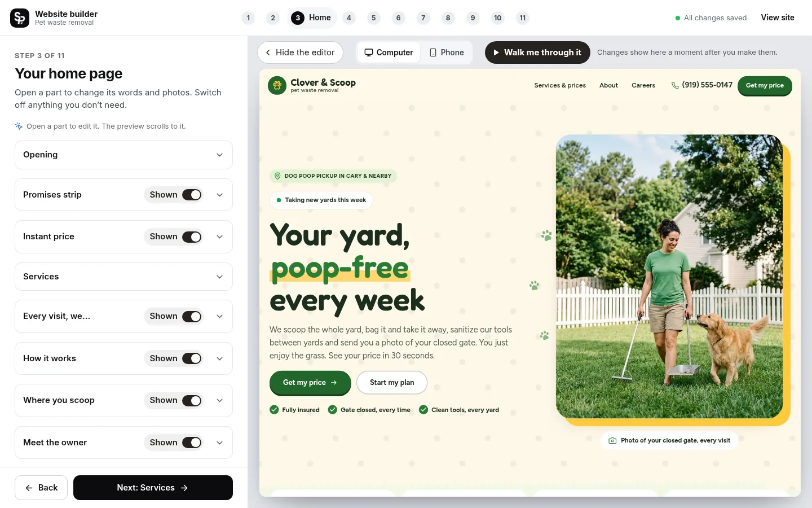Viewport: 812px width, 508px height.
Task: Toggle the Meet the owner Shown switch
Action: click(x=192, y=443)
